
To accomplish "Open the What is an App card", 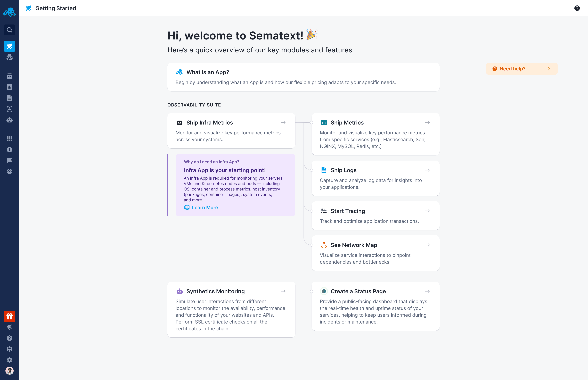I will 303,77.
